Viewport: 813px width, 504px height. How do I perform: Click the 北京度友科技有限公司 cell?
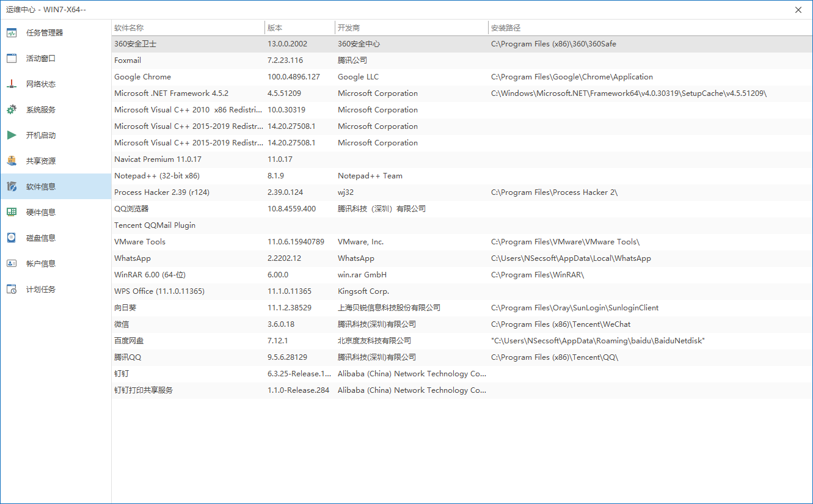click(x=374, y=341)
